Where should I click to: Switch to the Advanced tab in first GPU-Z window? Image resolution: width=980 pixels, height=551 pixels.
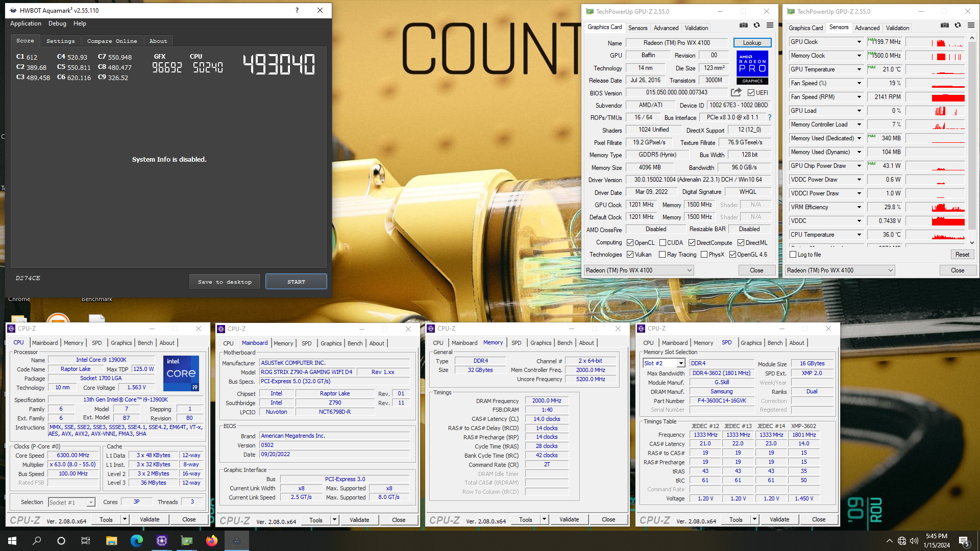(666, 28)
